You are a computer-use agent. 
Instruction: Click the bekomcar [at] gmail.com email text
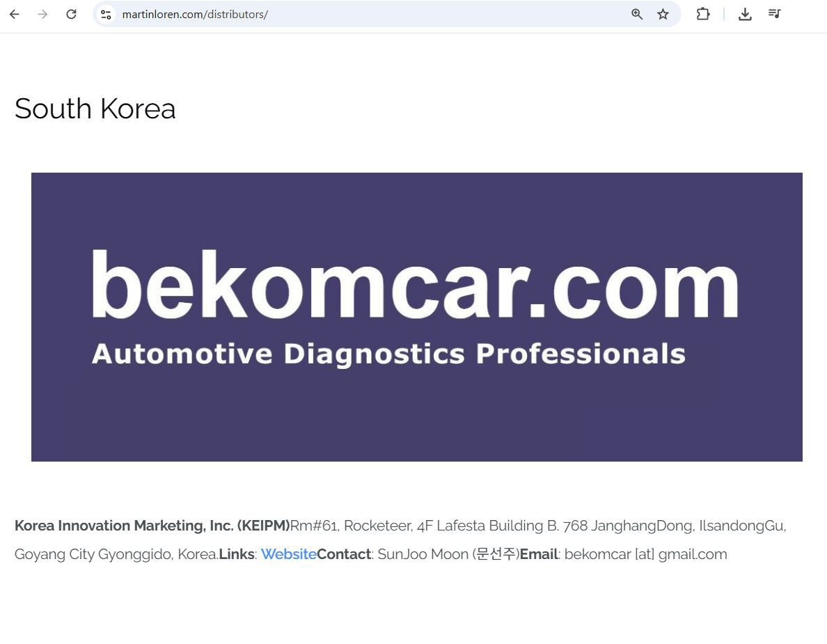[645, 554]
